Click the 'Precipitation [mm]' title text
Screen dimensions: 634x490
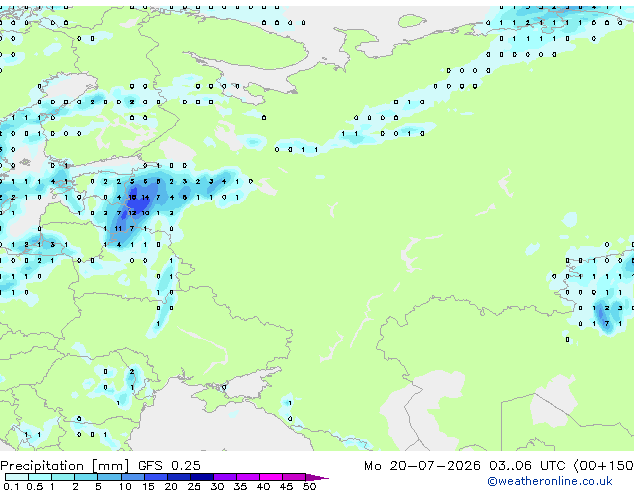coord(65,466)
